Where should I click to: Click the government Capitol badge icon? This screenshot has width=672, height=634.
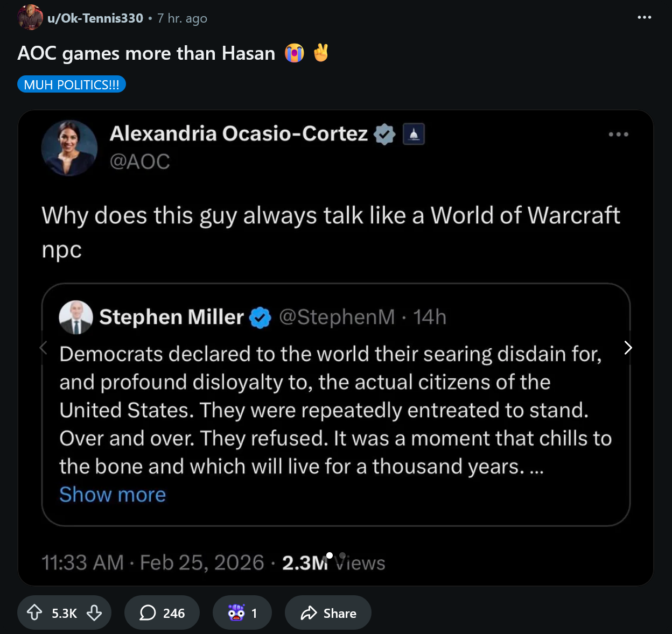[414, 134]
